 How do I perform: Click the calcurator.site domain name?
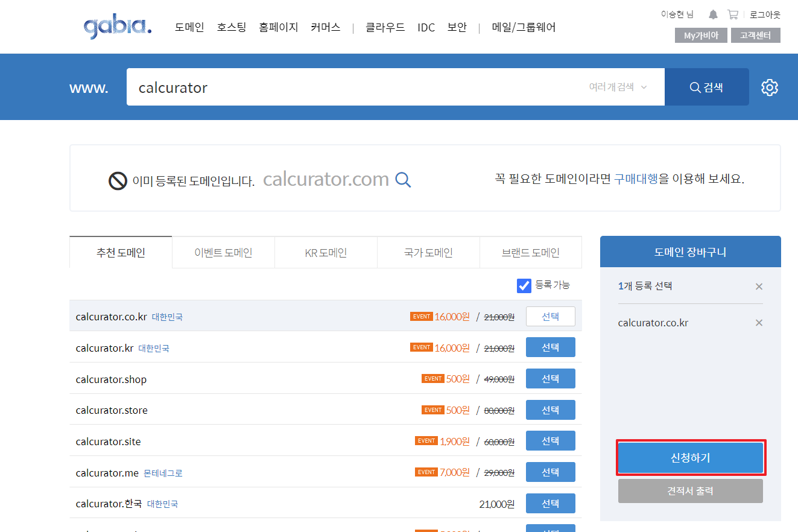108,442
